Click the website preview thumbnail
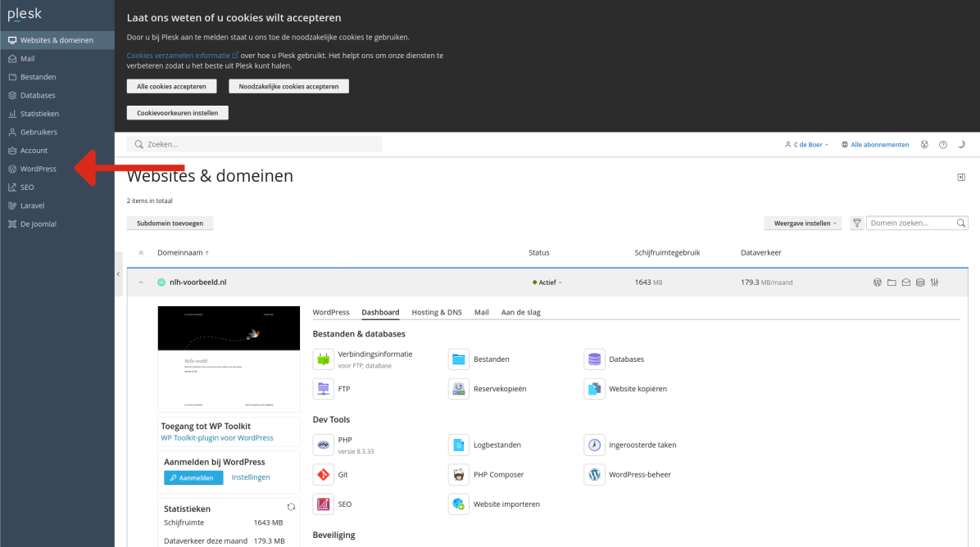 [x=229, y=359]
